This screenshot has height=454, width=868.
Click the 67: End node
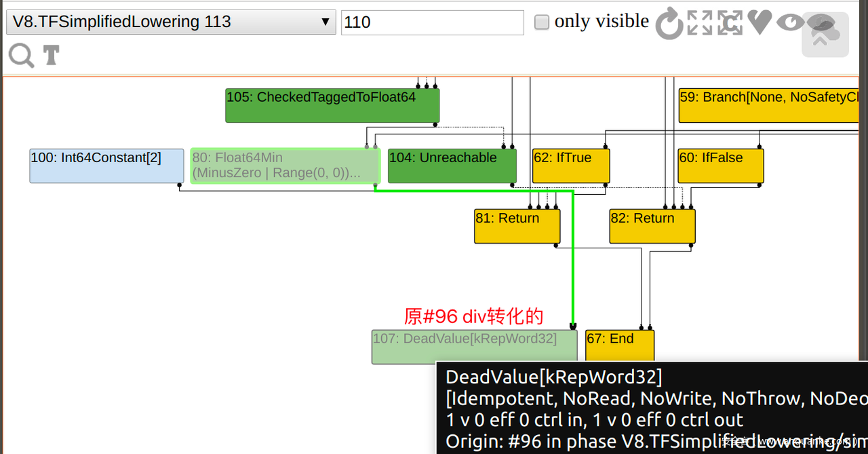(620, 345)
